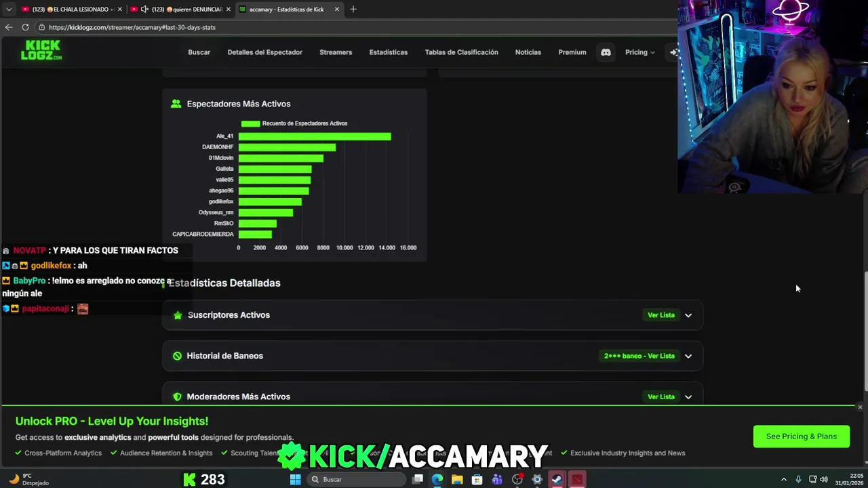Click the microphone tray icon
Viewport: 868px width, 488px height.
click(x=798, y=479)
